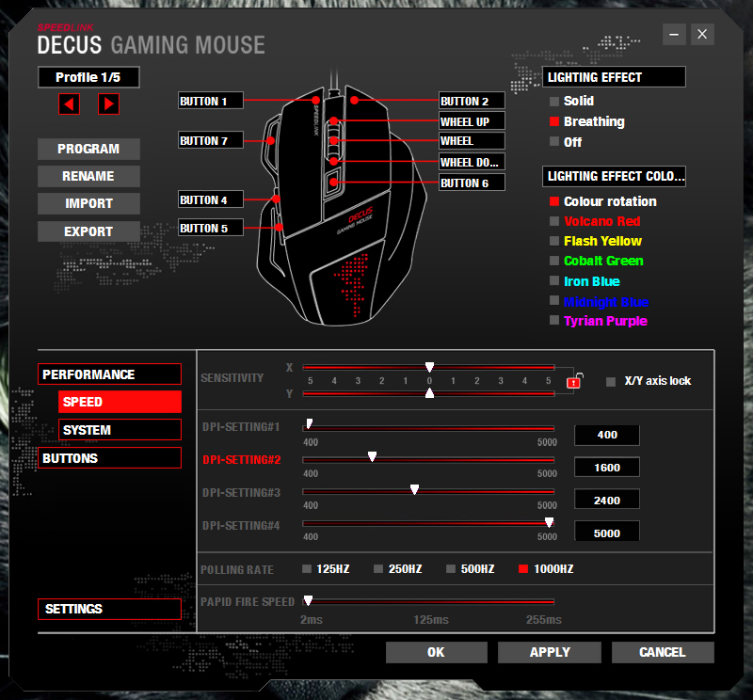Choose Midnight Blue lighting colour
Screen dimensions: 753x700
[x=554, y=301]
